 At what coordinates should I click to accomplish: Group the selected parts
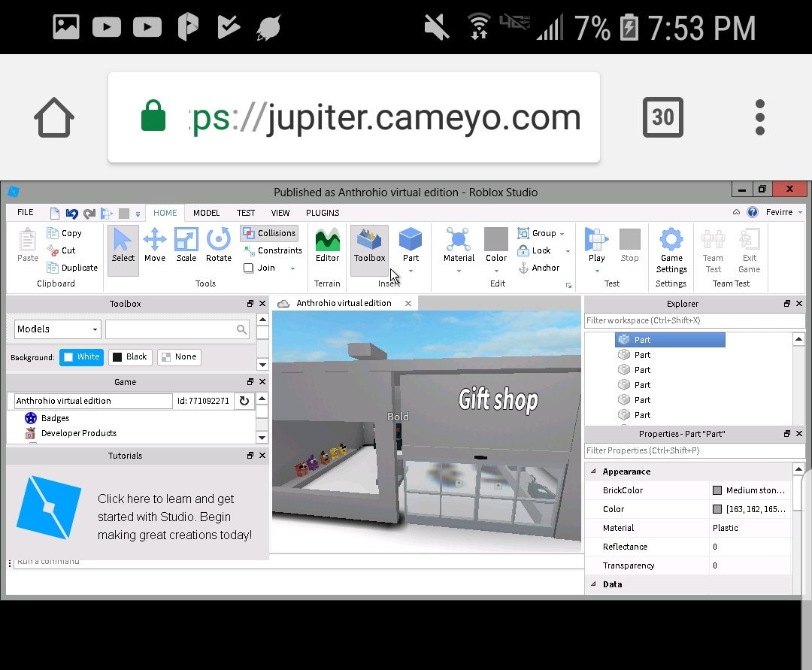(537, 233)
